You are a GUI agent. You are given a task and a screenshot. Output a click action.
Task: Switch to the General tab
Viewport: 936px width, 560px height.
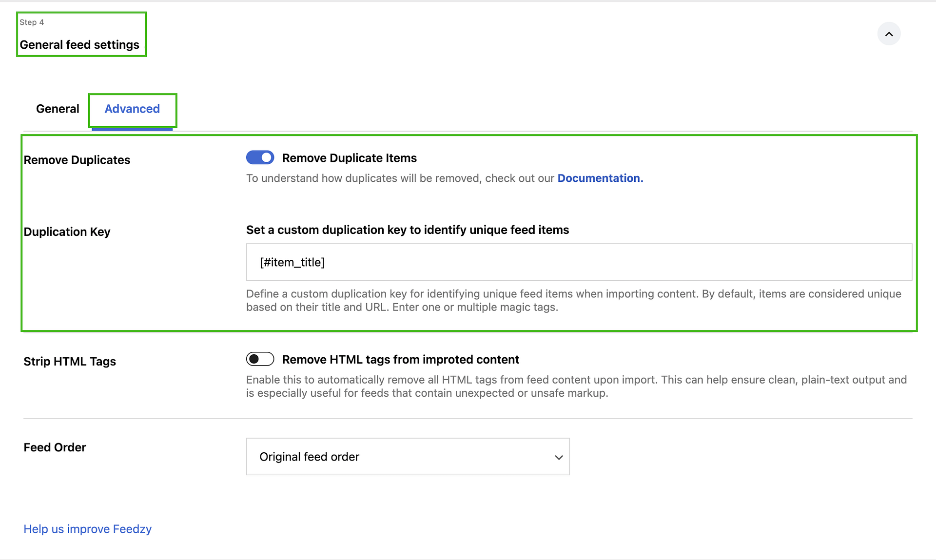click(58, 109)
